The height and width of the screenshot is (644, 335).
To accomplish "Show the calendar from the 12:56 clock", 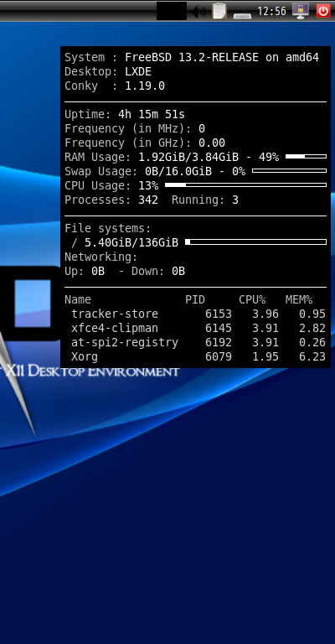I will tap(271, 11).
